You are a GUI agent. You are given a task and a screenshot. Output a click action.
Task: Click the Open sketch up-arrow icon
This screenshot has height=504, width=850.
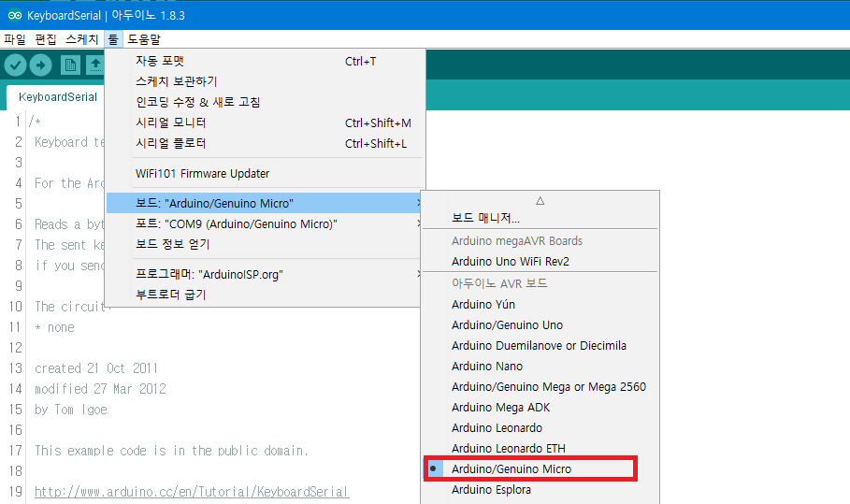click(95, 65)
